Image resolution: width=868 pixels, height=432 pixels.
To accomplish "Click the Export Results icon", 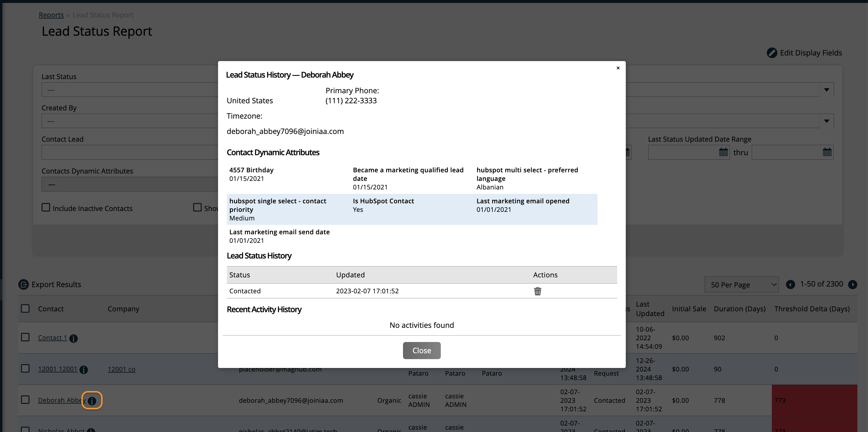I will [x=23, y=284].
